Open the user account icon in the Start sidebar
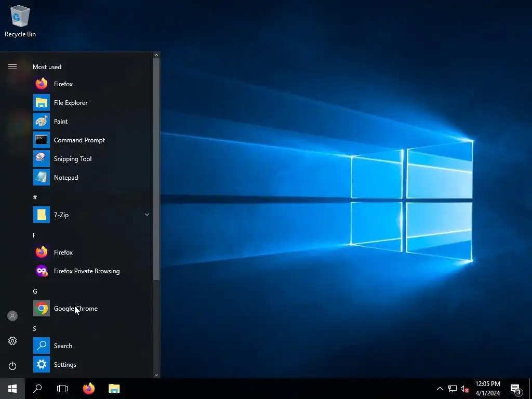532x399 pixels. point(12,316)
